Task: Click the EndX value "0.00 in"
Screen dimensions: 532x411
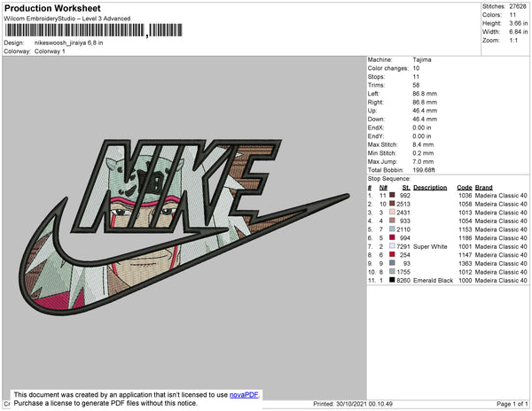Action: (x=422, y=128)
